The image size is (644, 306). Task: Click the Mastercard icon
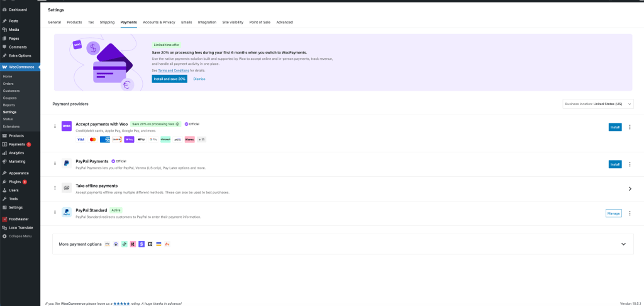[x=93, y=140]
